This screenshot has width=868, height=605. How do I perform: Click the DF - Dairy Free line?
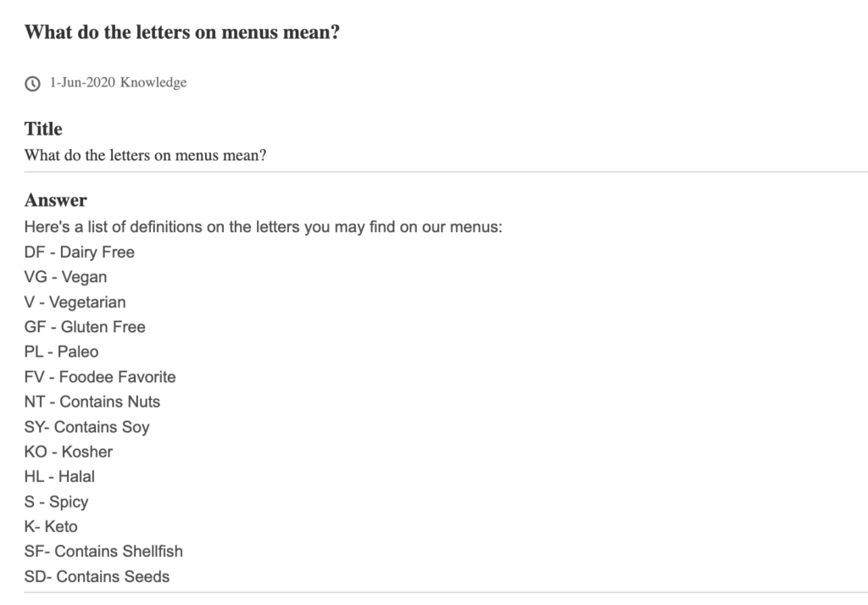(79, 252)
